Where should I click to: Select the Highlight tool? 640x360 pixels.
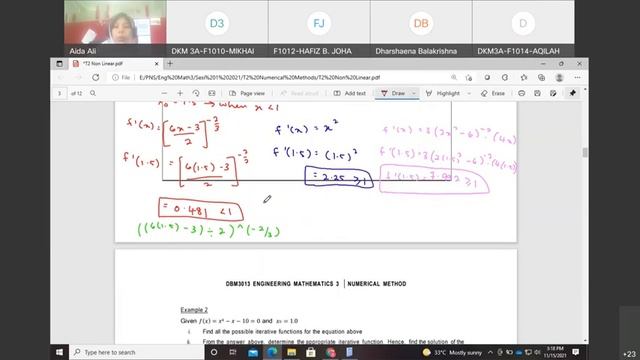click(443, 93)
